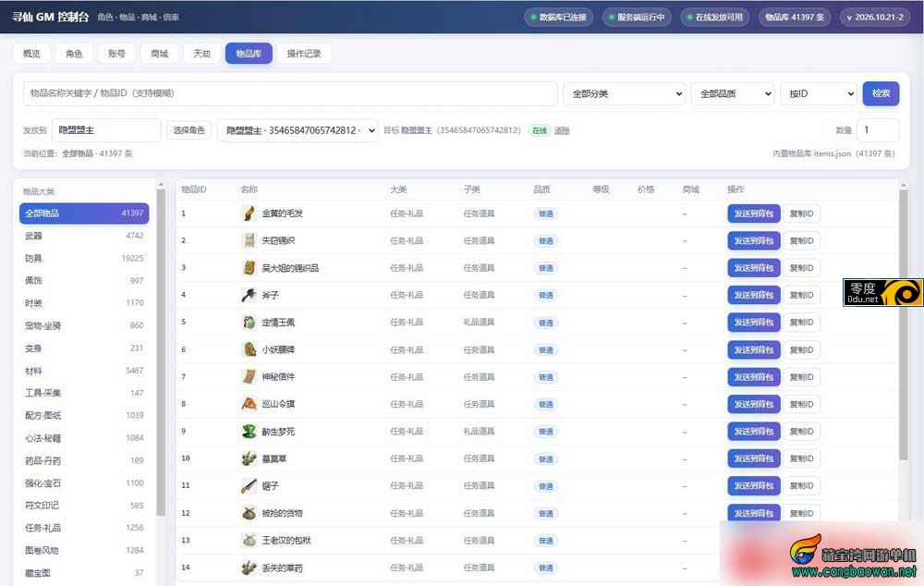Image resolution: width=924 pixels, height=586 pixels.
Task: Click the herb icon for 蔓莫草
Action: [x=249, y=458]
